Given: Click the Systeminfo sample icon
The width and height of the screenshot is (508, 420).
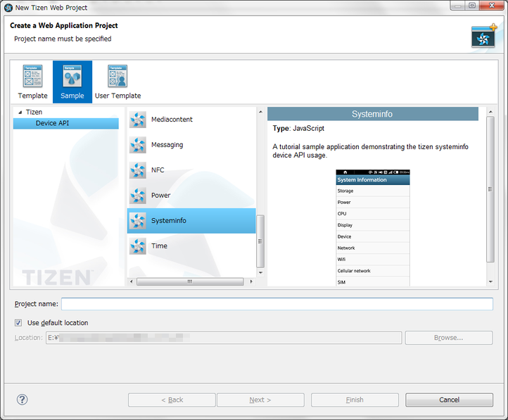Looking at the screenshot, I should point(138,220).
